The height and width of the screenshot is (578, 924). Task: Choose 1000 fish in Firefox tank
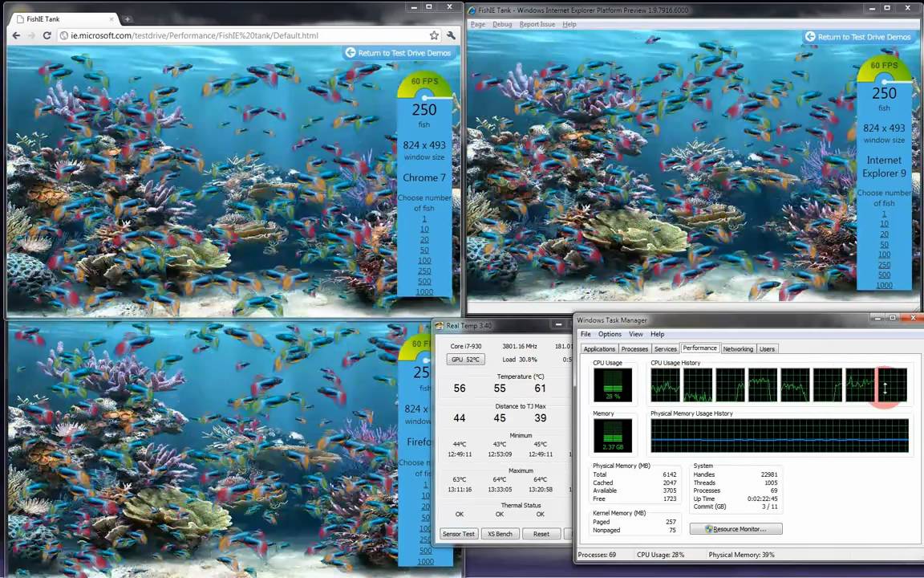pyautogui.click(x=425, y=561)
